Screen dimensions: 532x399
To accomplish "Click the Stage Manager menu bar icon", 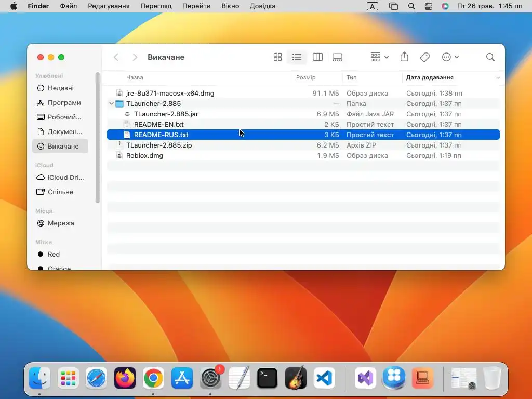I will point(393,6).
